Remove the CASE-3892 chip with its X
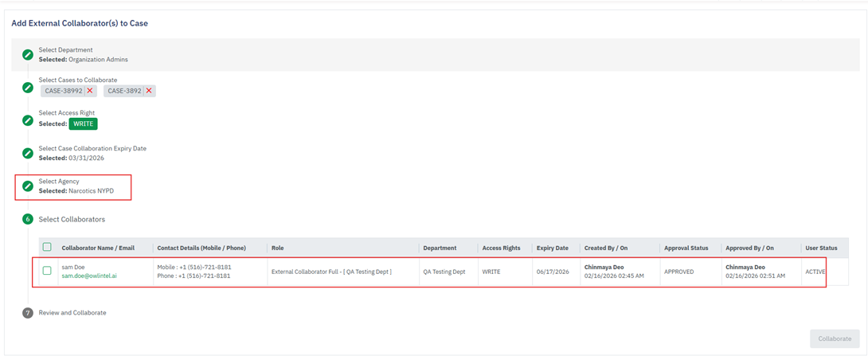Screen dimensions: 868x360 [148, 91]
